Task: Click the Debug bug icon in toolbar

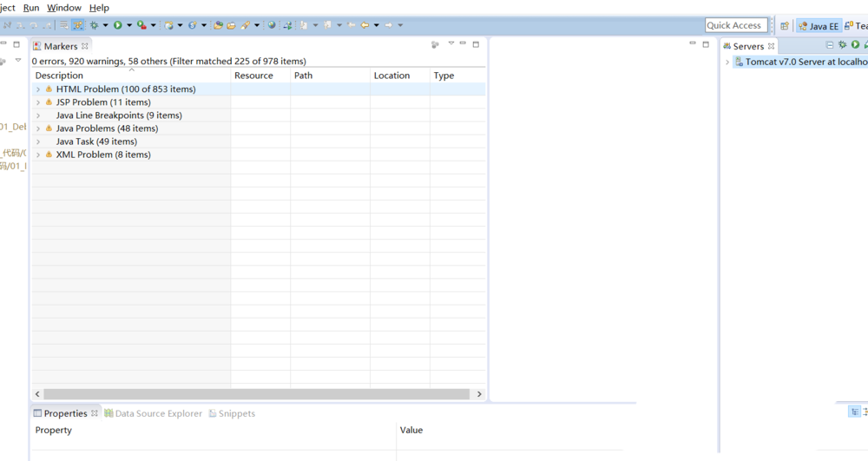Action: coord(94,25)
